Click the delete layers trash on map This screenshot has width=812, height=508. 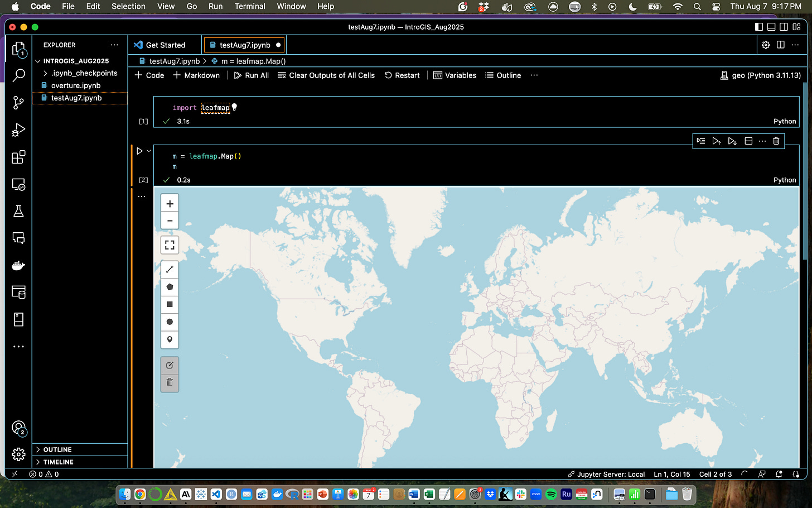[x=170, y=382]
